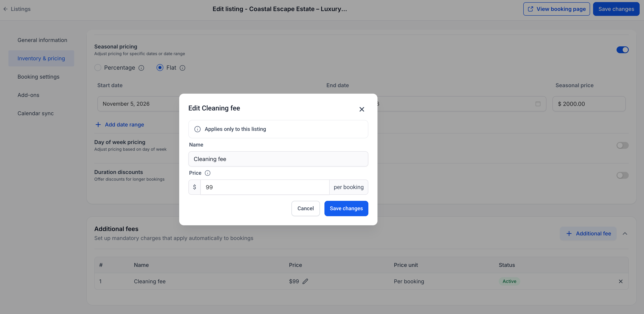Open the Inventory & pricing tab

(41, 58)
